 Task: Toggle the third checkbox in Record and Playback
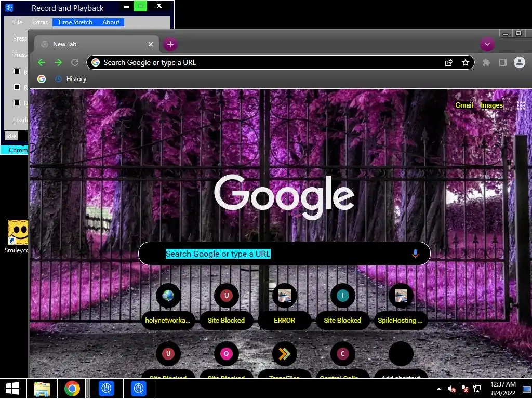coord(17,102)
